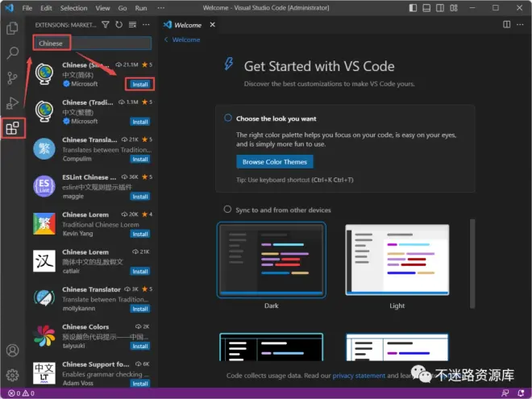
Task: Open the Go menu
Action: (x=123, y=8)
